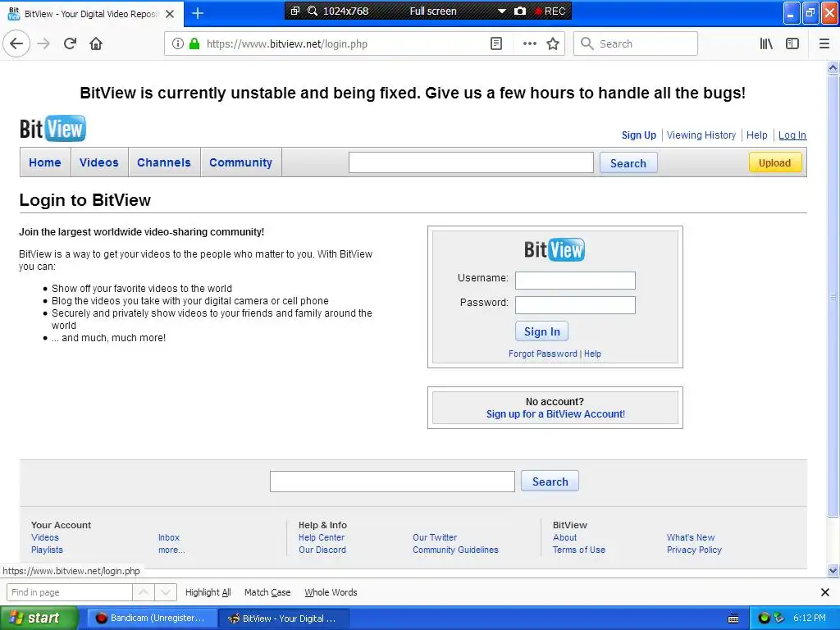The width and height of the screenshot is (840, 630).
Task: Focus the Username field
Action: pyautogui.click(x=575, y=281)
